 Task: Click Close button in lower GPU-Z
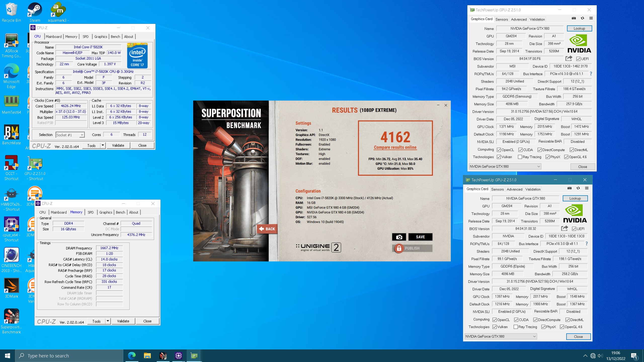point(578,337)
